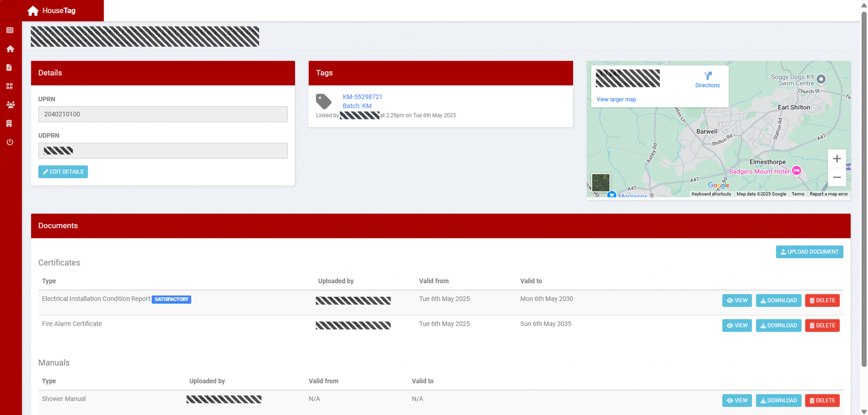868x415 pixels.
Task: Click the HouseTag logo
Action: 52,11
